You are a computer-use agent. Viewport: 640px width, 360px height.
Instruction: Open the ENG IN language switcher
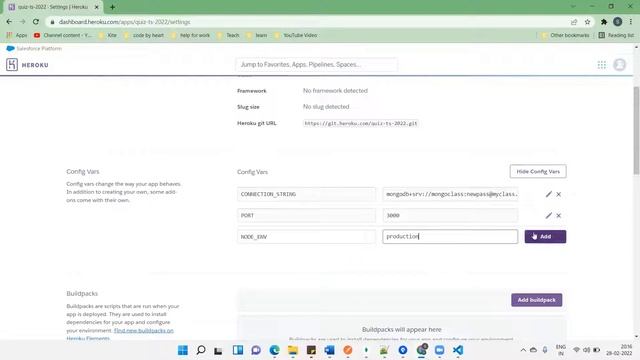tap(561, 350)
